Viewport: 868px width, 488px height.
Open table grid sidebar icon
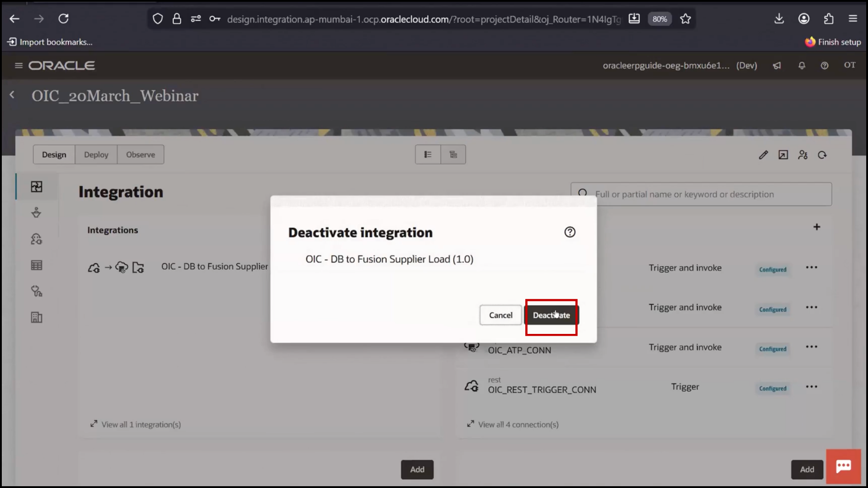click(x=37, y=265)
